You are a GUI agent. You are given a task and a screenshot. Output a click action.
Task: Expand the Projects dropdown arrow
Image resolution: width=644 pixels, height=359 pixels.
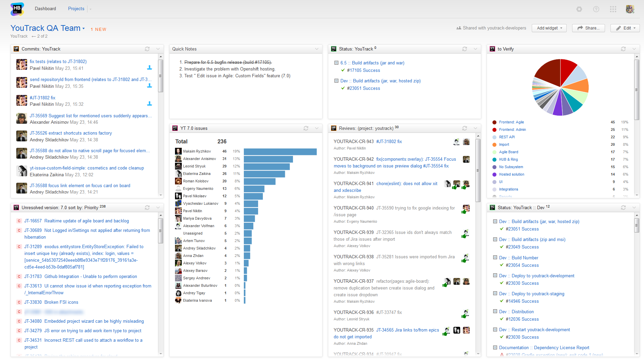[x=91, y=9]
